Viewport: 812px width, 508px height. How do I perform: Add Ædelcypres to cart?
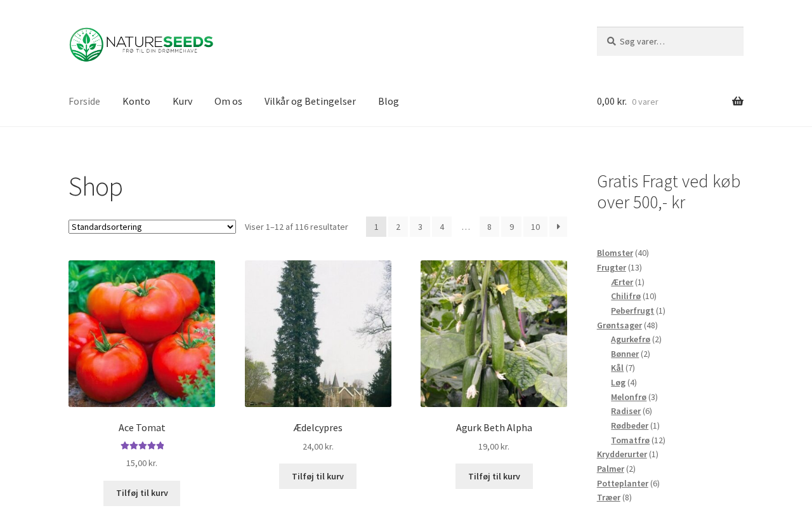(x=318, y=476)
